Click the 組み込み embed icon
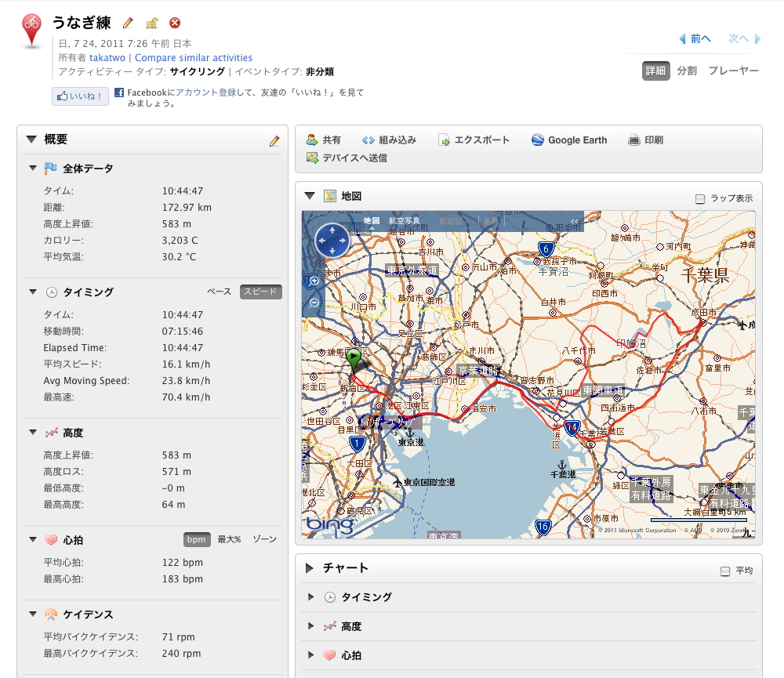Viewport: 784px width, 678px height. pyautogui.click(x=368, y=140)
